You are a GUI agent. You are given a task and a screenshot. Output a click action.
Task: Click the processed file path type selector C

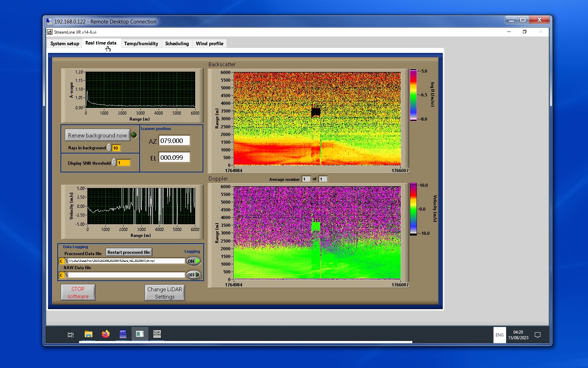coord(62,261)
